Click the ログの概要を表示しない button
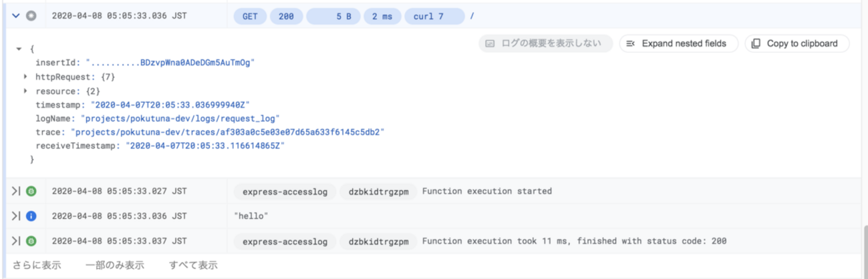This screenshot has height=279, width=868. pos(546,44)
